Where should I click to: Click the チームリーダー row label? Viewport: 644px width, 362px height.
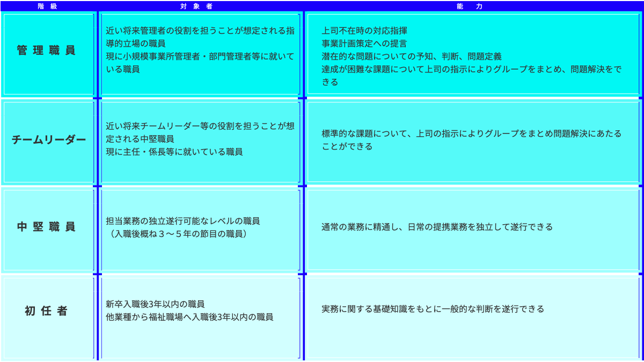(49, 139)
